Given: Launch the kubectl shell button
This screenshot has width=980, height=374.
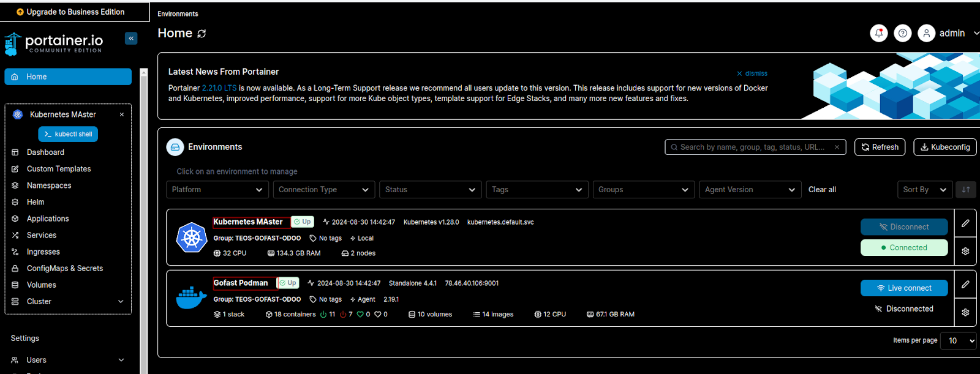Looking at the screenshot, I should click(68, 134).
